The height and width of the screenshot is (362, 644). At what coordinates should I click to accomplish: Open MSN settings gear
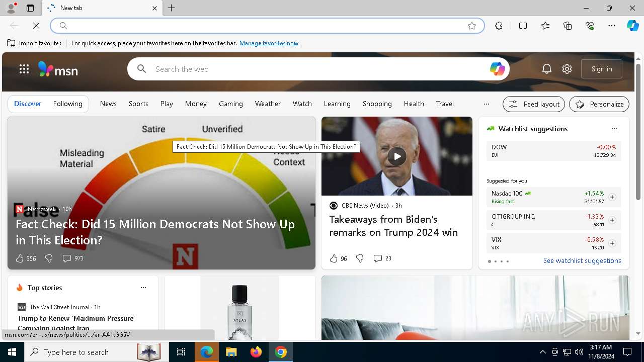pos(567,69)
